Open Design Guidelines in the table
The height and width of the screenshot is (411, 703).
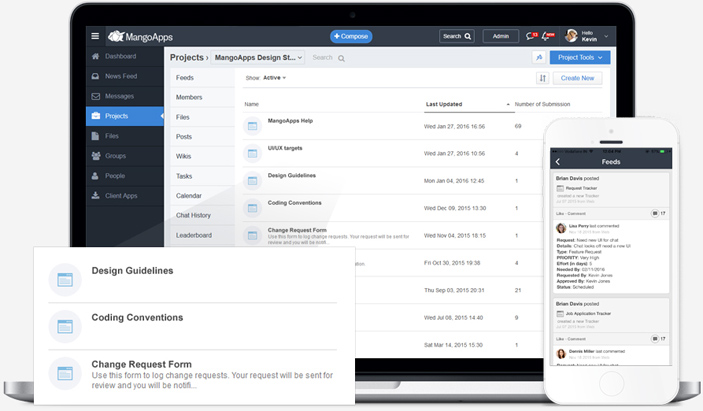point(291,175)
